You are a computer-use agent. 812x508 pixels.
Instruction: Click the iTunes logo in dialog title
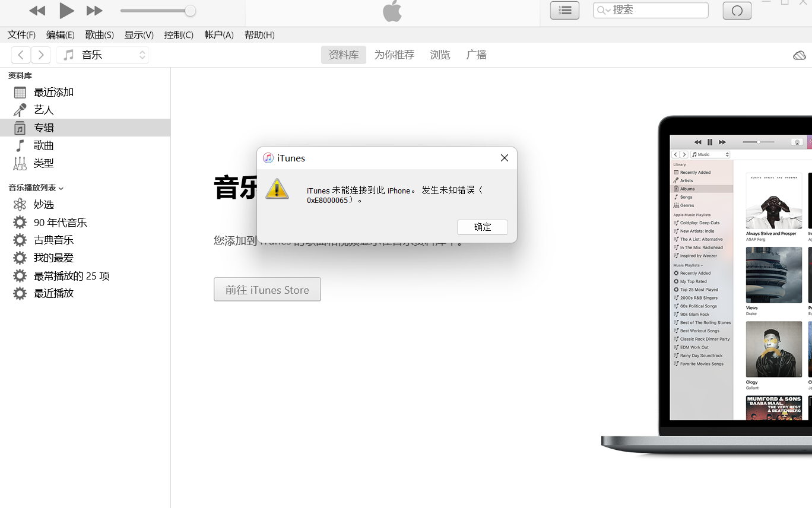coord(268,158)
